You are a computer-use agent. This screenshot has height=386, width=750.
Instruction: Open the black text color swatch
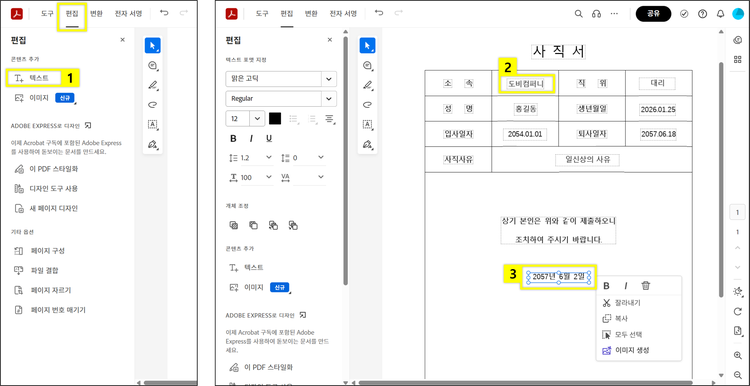(x=275, y=119)
